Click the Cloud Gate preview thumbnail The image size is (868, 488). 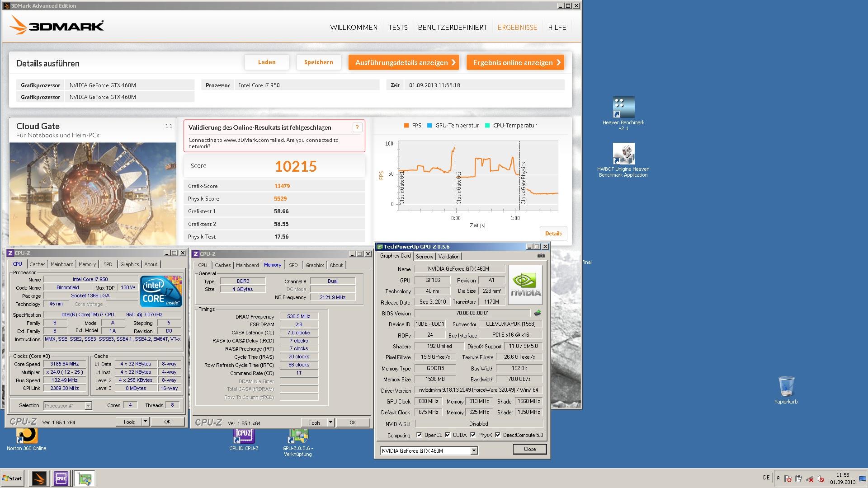tap(93, 194)
